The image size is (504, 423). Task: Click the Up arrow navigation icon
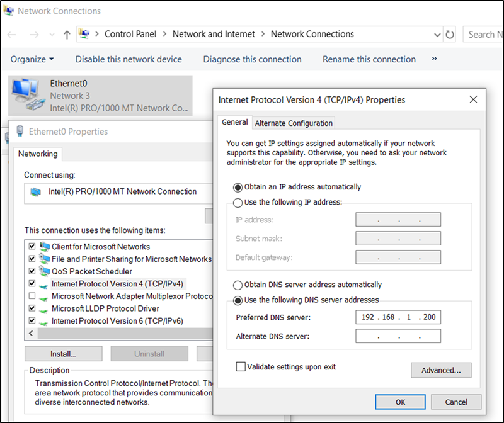coord(67,35)
